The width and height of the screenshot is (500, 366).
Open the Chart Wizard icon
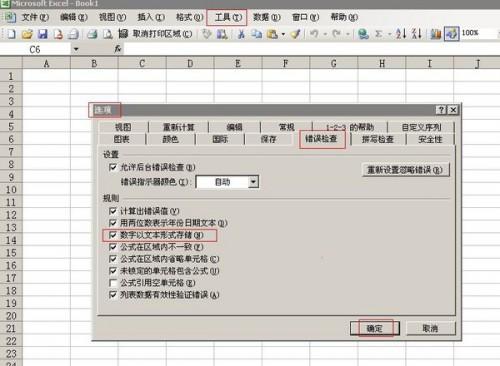[436, 34]
